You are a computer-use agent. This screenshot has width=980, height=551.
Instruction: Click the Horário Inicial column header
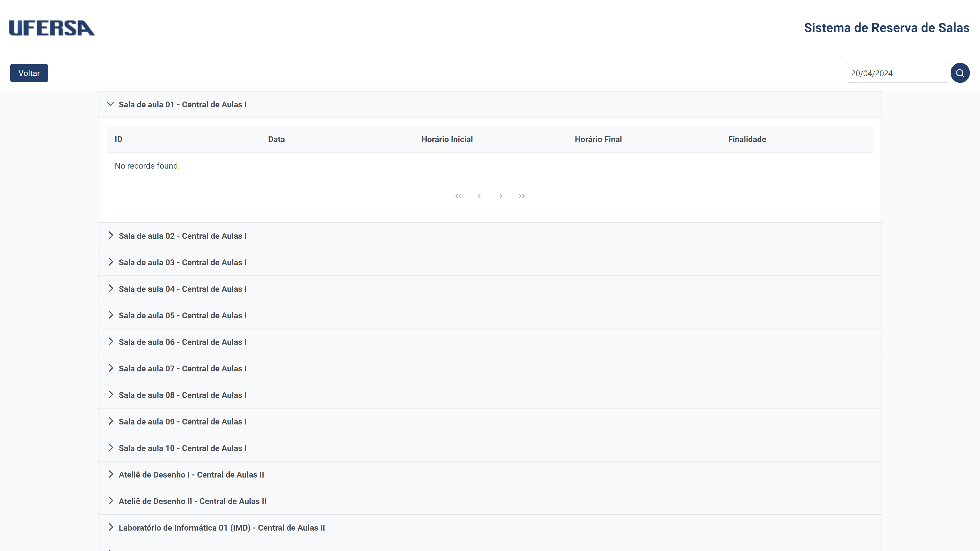tap(490, 139)
